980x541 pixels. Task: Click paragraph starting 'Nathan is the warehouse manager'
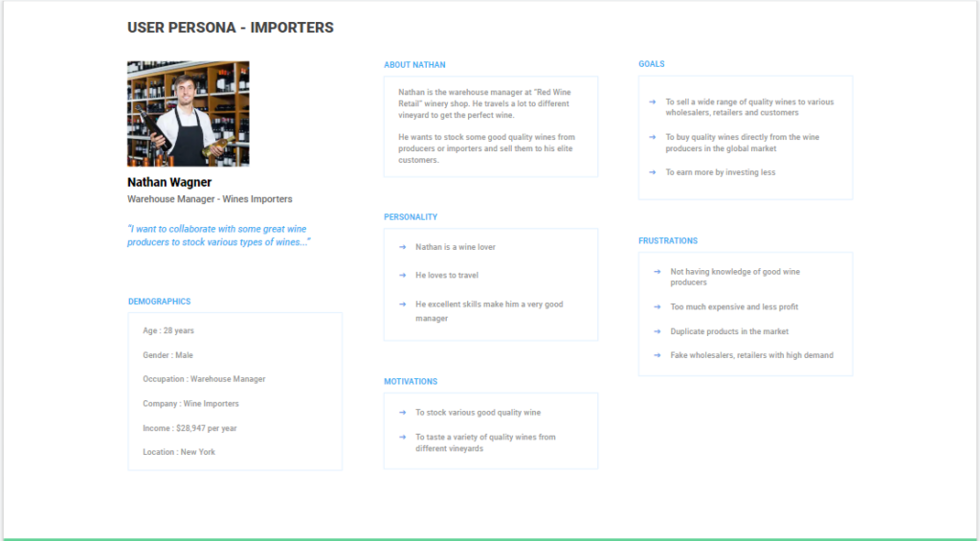484,103
